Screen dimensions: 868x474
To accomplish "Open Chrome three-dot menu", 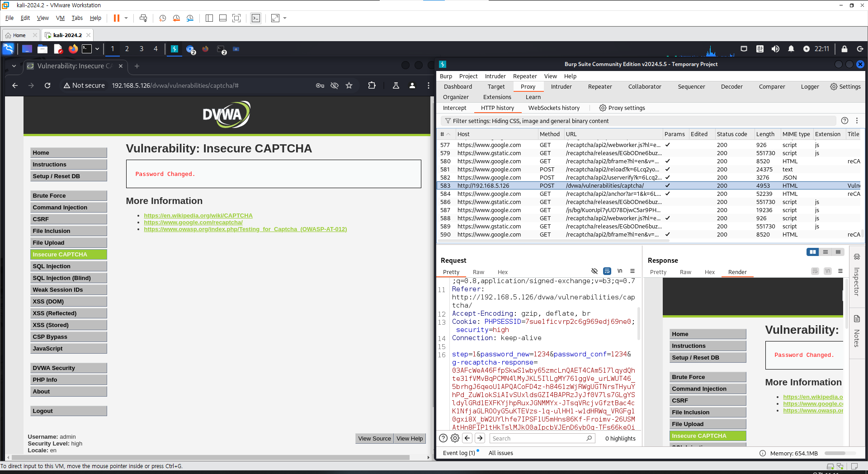I will [429, 85].
